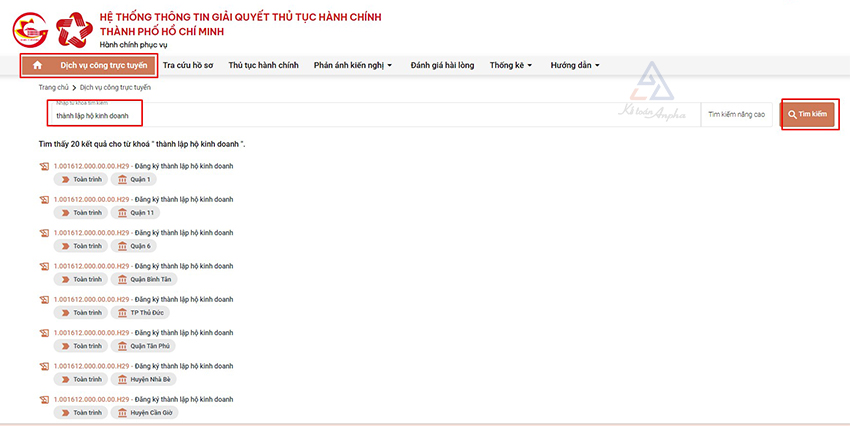Expand the Phản ánh kiến nghị dropdown menu
The height and width of the screenshot is (426, 850).
(353, 66)
